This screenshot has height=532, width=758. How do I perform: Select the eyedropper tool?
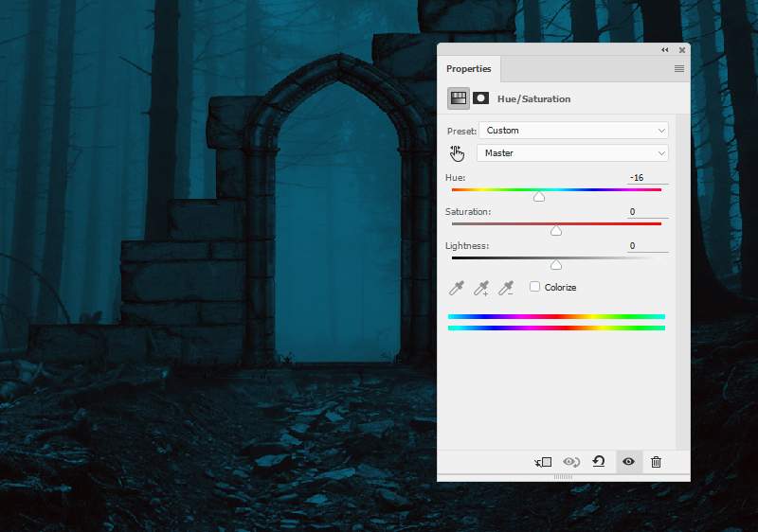pos(457,287)
